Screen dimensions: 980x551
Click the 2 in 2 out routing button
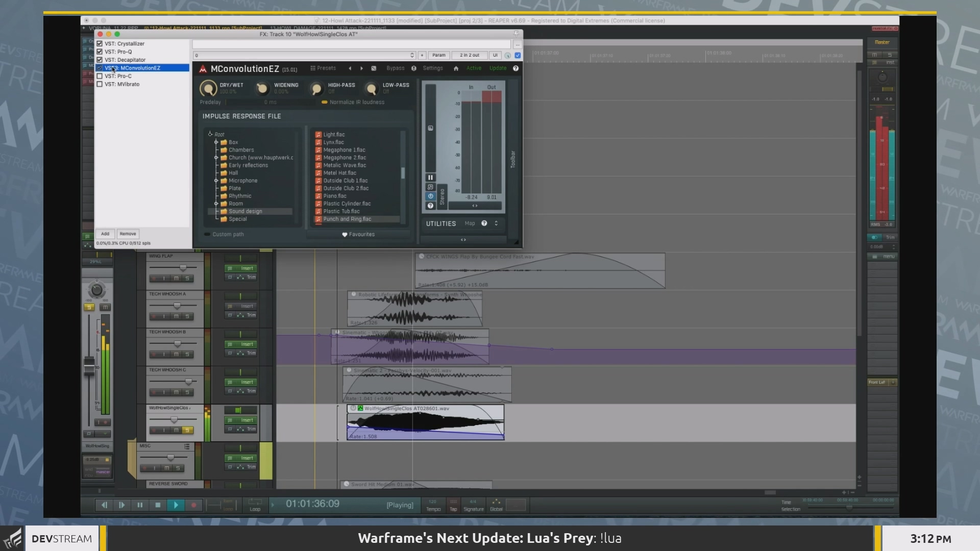pyautogui.click(x=470, y=55)
